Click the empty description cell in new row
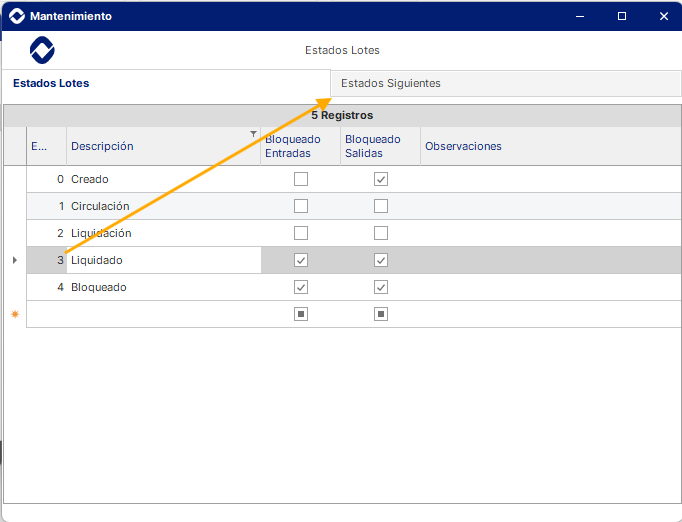 point(164,314)
